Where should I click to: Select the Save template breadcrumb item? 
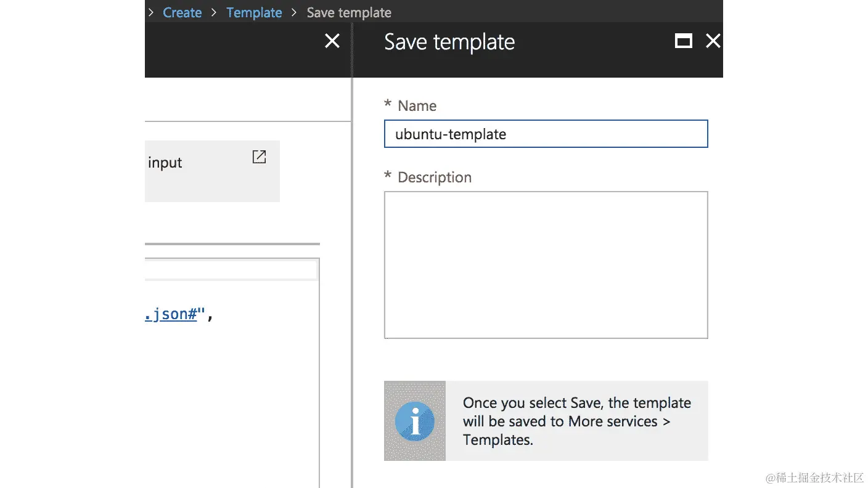(349, 12)
